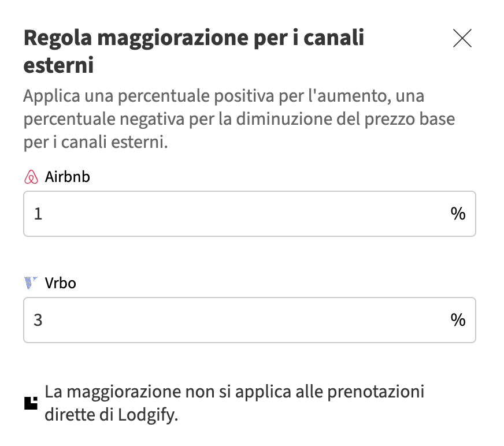Click the "percentuale negativa per la diminuzione" line

[239, 119]
